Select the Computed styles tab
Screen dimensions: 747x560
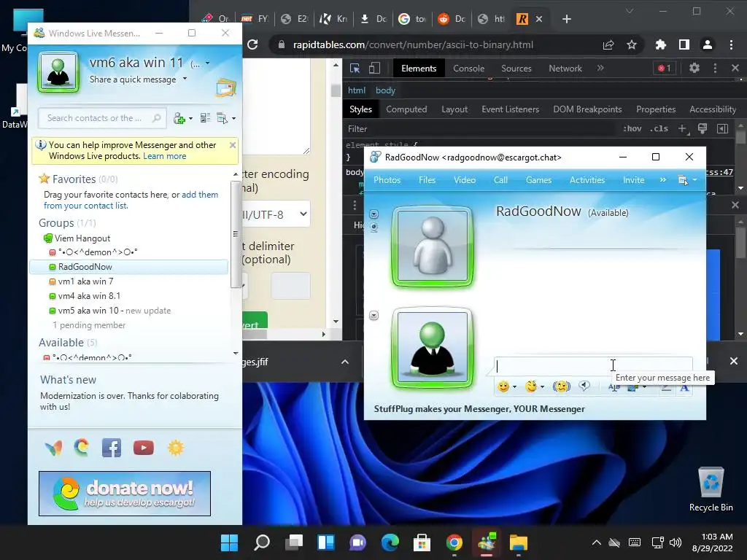pos(406,109)
